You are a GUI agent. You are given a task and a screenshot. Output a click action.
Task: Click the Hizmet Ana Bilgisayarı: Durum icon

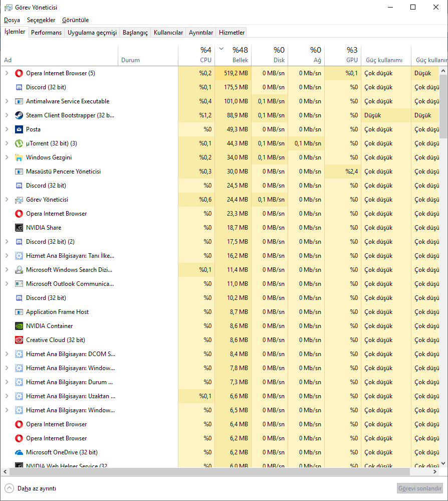click(19, 382)
